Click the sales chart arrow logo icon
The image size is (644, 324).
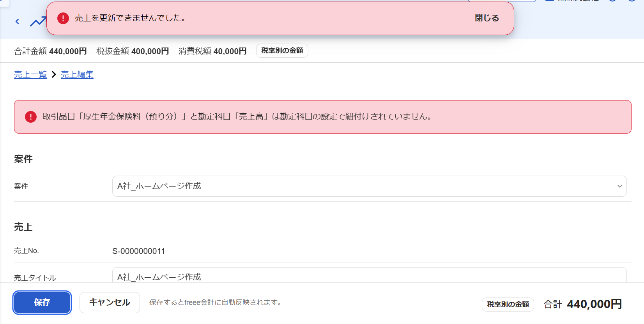pos(38,22)
